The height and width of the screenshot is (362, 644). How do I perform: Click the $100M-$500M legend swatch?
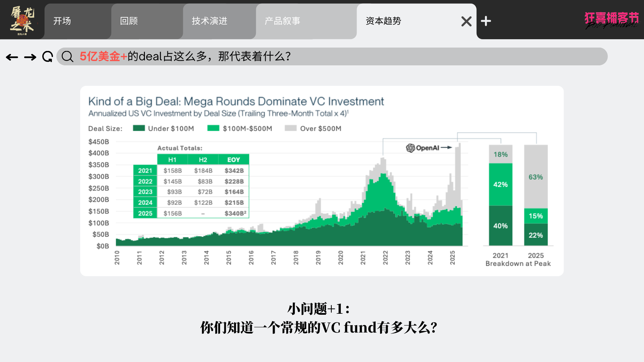[213, 128]
